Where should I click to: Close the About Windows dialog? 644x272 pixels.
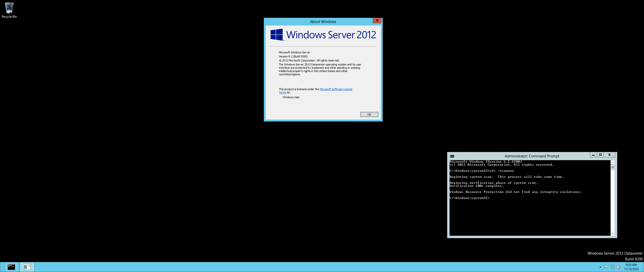click(x=377, y=21)
